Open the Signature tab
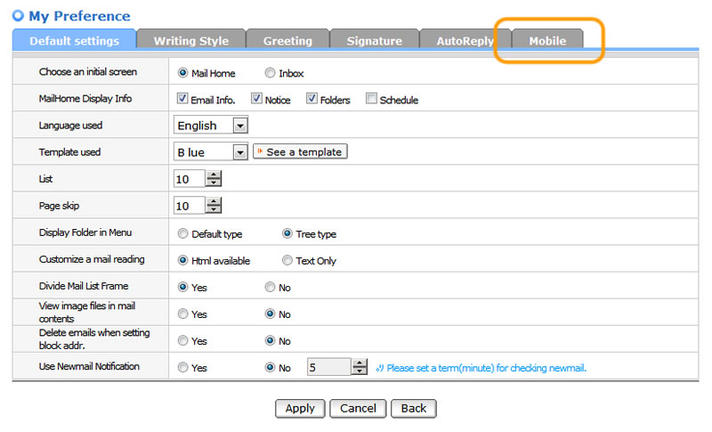Screen dimensions: 712x432 374,41
